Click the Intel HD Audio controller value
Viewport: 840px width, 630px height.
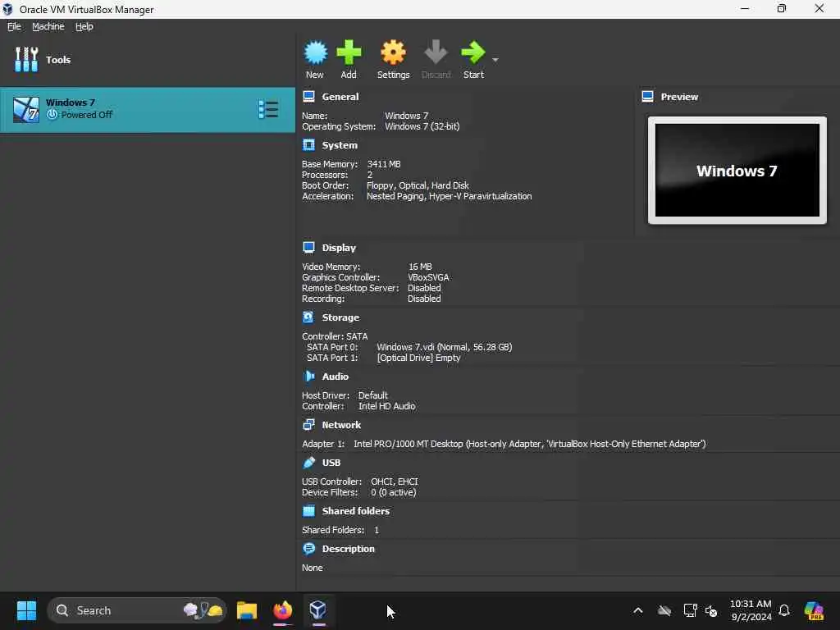pos(387,406)
